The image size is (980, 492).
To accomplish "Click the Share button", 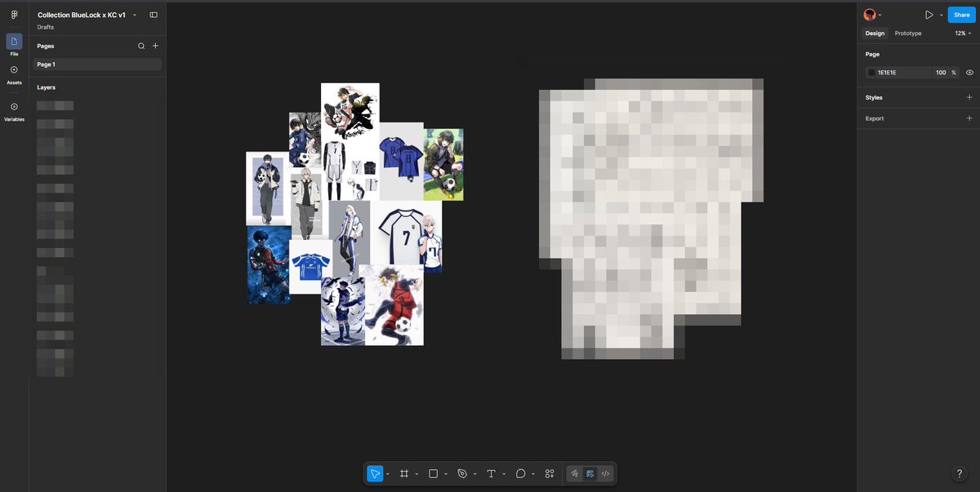I will (x=961, y=15).
